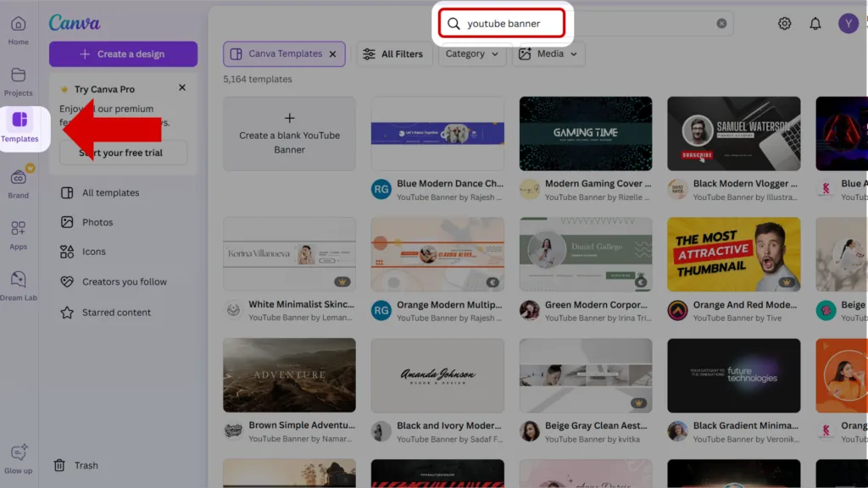The width and height of the screenshot is (868, 488).
Task: Click Black Modern Vlogger title
Action: 745,183
